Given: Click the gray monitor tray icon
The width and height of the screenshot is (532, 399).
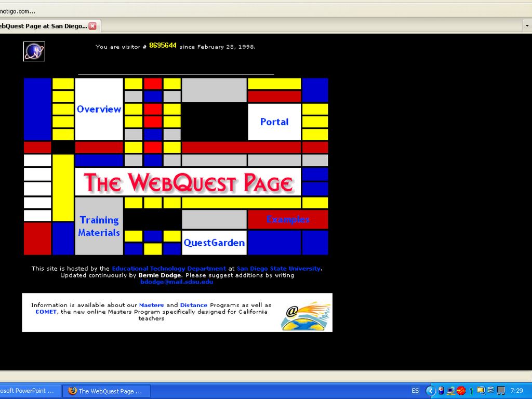Looking at the screenshot, I should 501,391.
